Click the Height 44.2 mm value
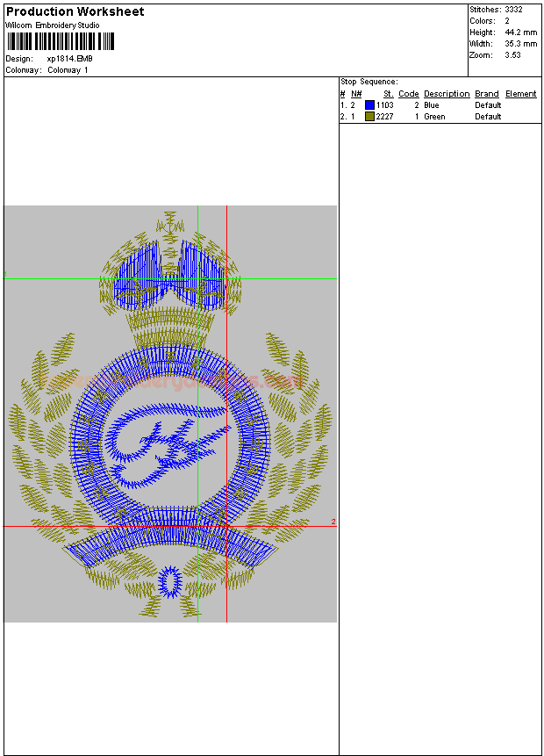Screen dimensions: 544x756 point(521,32)
